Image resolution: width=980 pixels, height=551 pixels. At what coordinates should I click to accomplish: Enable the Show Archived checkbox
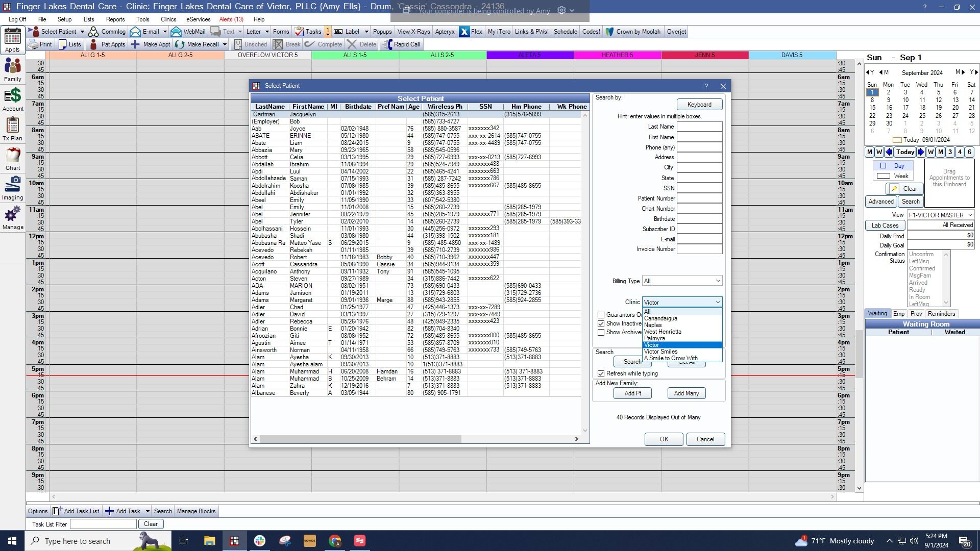(601, 333)
